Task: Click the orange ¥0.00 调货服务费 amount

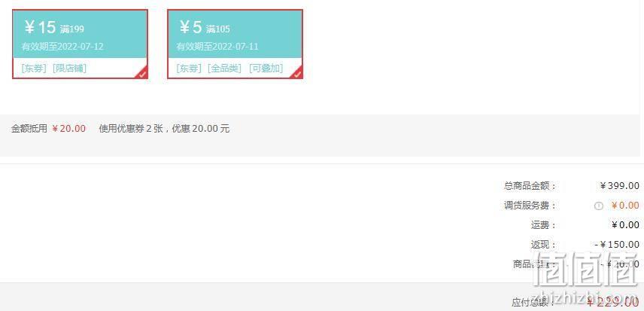Action: coord(625,206)
